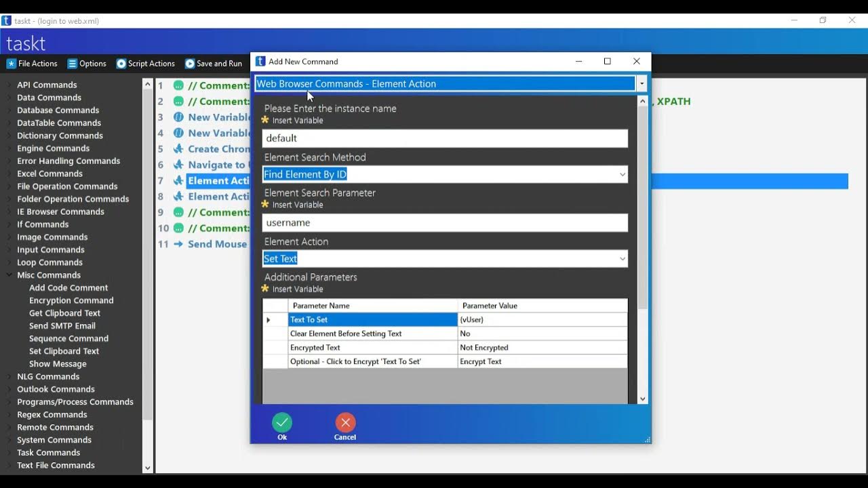Expand IE Browser Commands category

coord(9,211)
